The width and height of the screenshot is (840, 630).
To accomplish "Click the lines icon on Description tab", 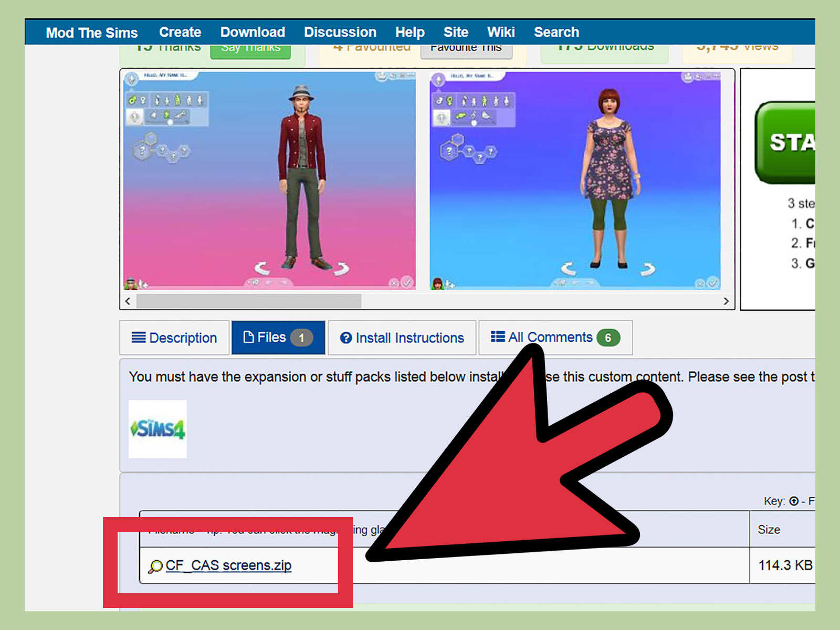I will 139,338.
